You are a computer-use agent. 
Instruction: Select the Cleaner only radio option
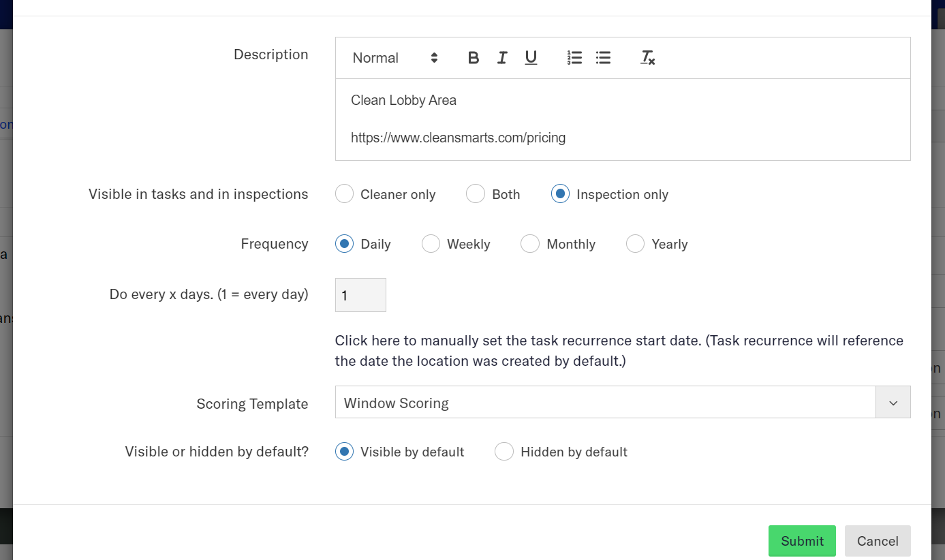point(345,194)
